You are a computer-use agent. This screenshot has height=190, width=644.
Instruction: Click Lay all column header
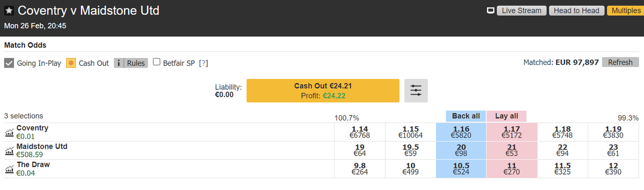[506, 116]
